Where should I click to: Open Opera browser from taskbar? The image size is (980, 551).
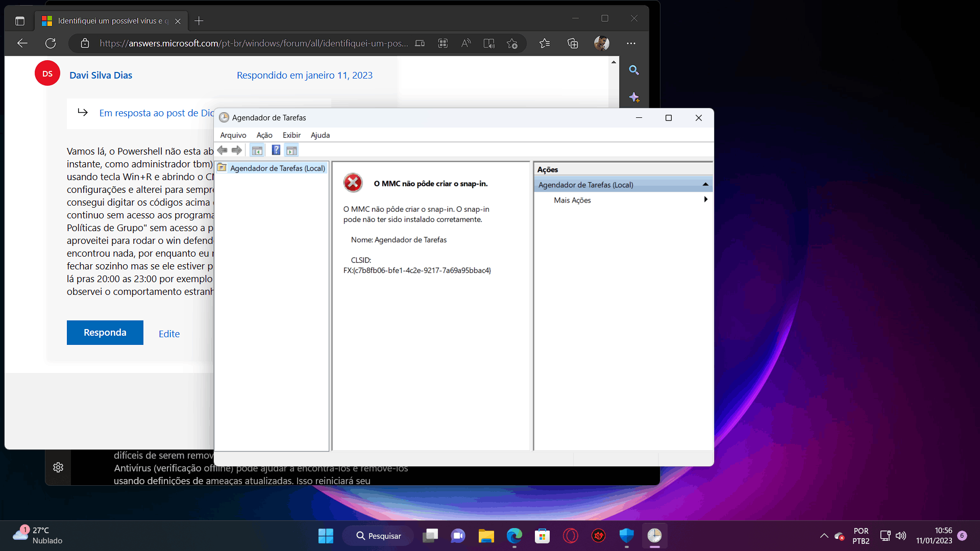coord(570,536)
